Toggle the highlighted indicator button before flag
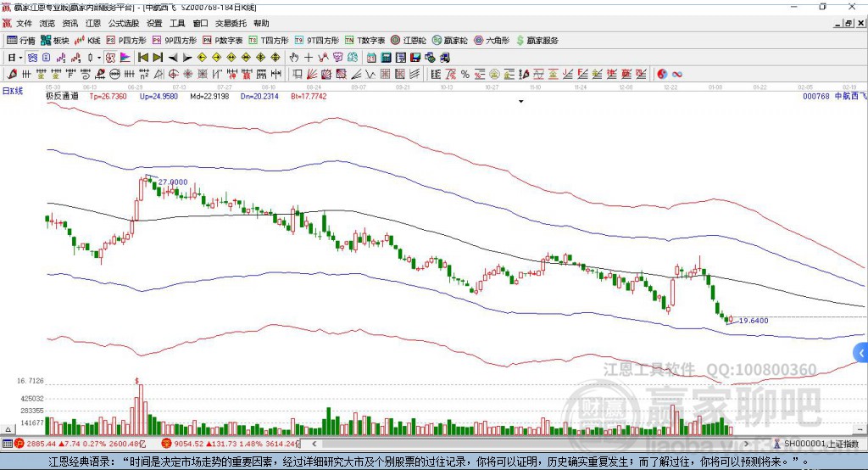This screenshot has width=868, height=470. [110, 58]
